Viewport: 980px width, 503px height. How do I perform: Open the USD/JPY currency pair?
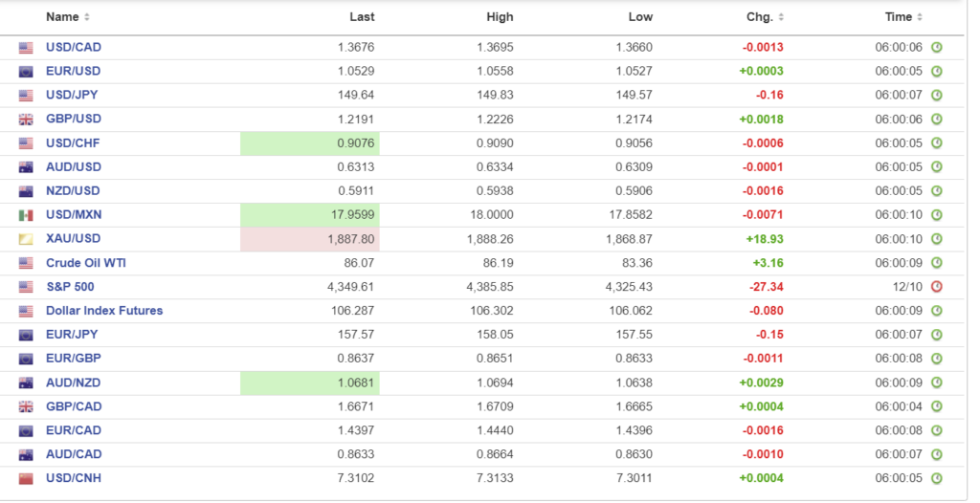pyautogui.click(x=72, y=96)
